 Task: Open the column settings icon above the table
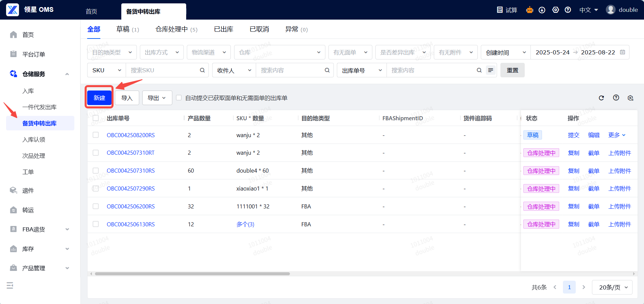[630, 98]
